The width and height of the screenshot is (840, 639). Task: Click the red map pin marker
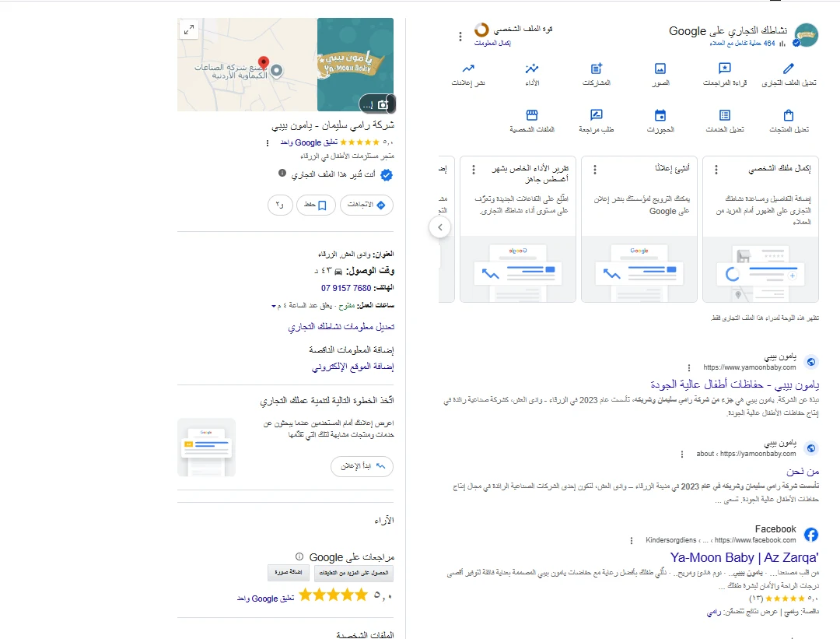click(x=263, y=63)
